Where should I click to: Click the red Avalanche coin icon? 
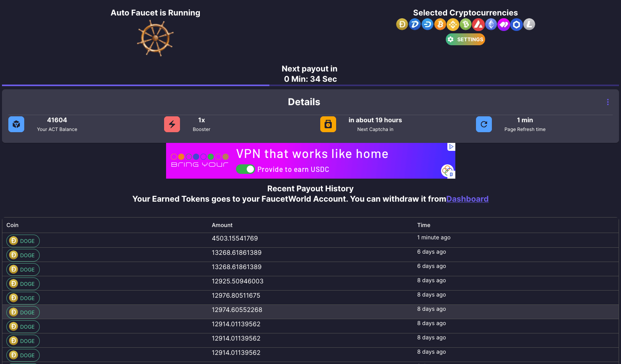tap(478, 25)
